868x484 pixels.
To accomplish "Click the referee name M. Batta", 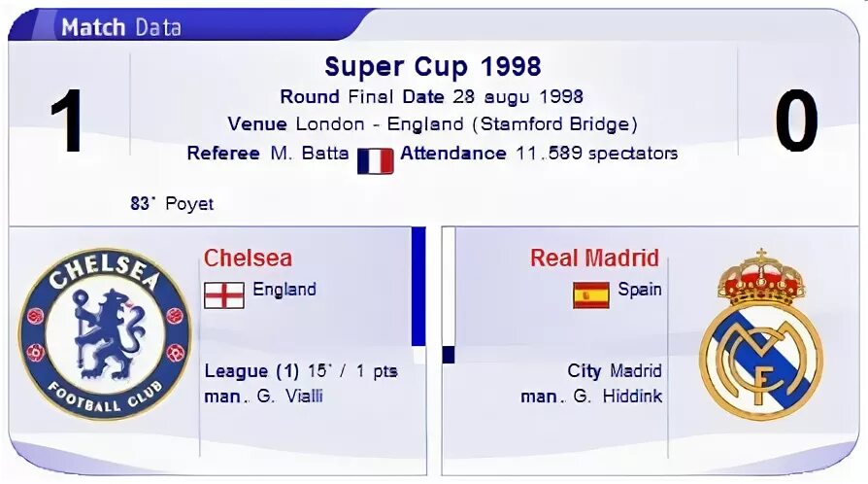I will 310,153.
